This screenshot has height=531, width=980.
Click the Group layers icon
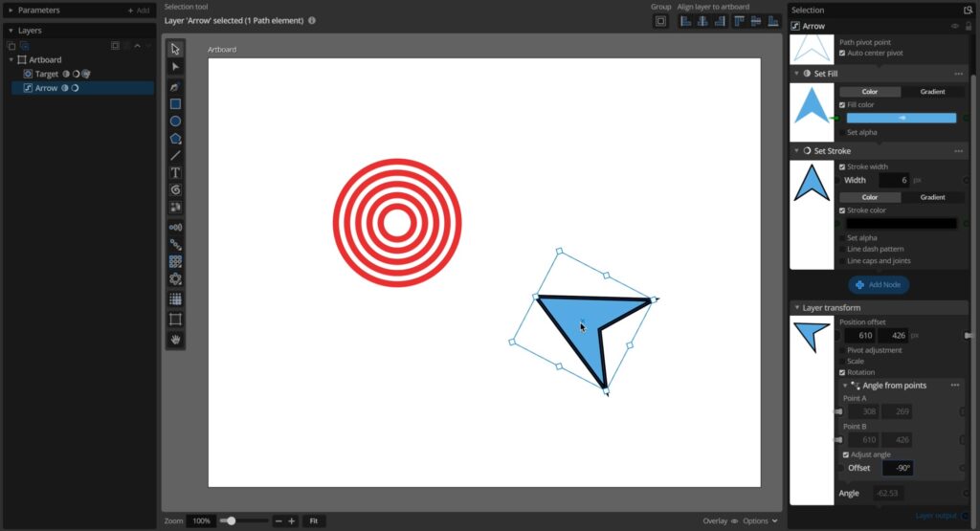[660, 21]
